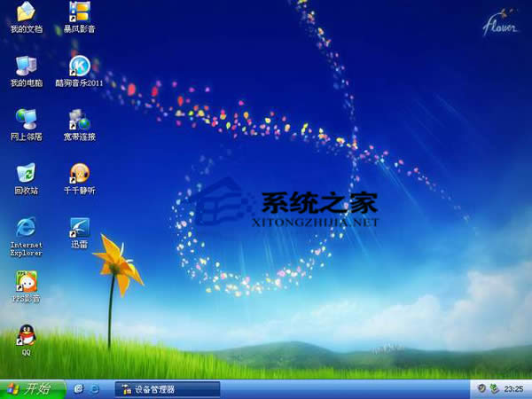Image resolution: width=532 pixels, height=399 pixels.
Task: Open the 开始 Start menu
Action: click(x=28, y=389)
